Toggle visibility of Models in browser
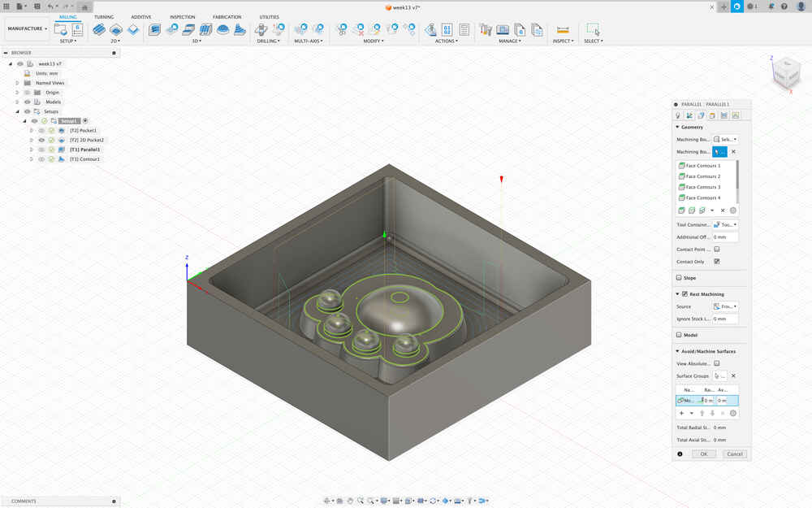 tap(28, 102)
